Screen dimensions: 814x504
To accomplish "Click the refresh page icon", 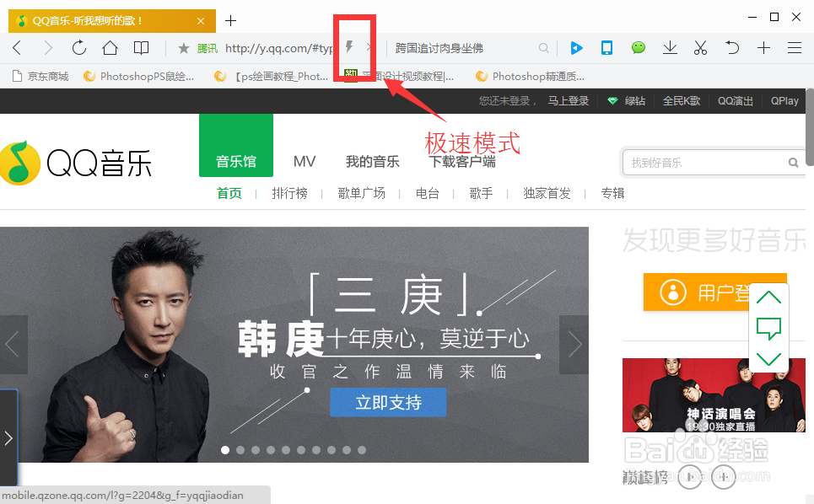I will coord(79,48).
